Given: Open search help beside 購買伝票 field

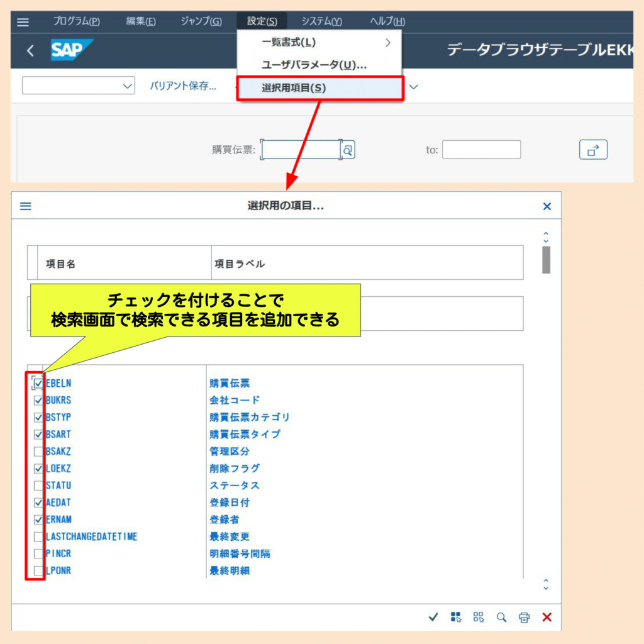Looking at the screenshot, I should (x=348, y=149).
